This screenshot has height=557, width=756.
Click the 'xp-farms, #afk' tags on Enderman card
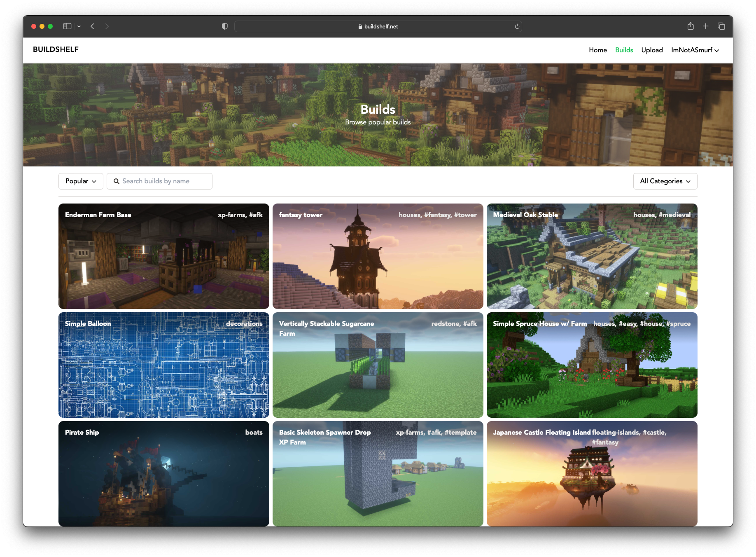point(240,215)
